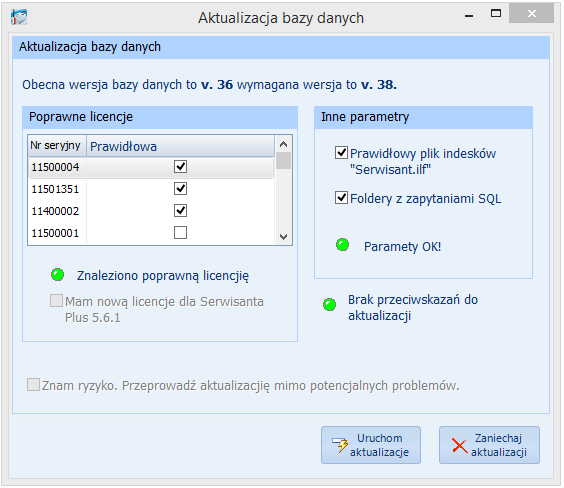
Task: Close the Aktualizacja bazy danych window
Action: (531, 13)
